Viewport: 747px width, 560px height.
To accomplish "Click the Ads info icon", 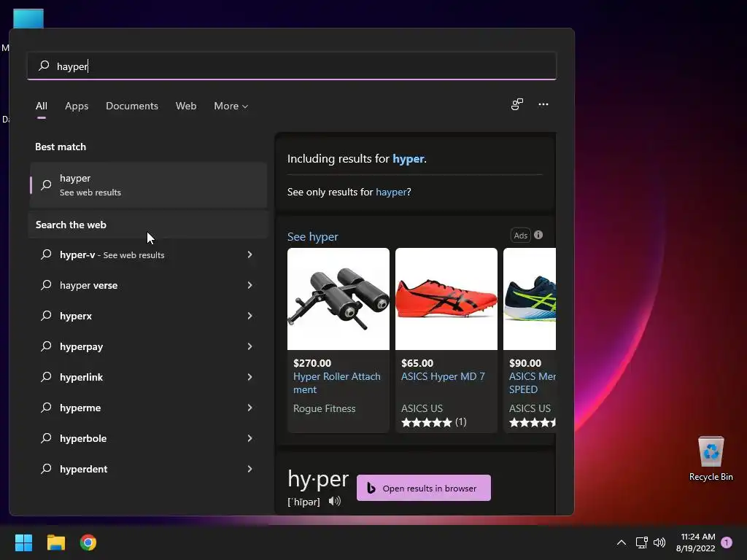I will (x=538, y=235).
